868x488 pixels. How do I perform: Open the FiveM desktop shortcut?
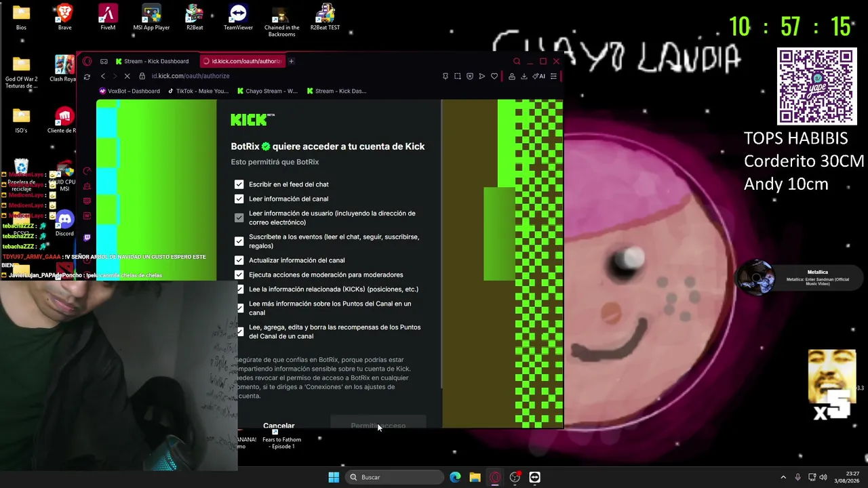tap(108, 17)
